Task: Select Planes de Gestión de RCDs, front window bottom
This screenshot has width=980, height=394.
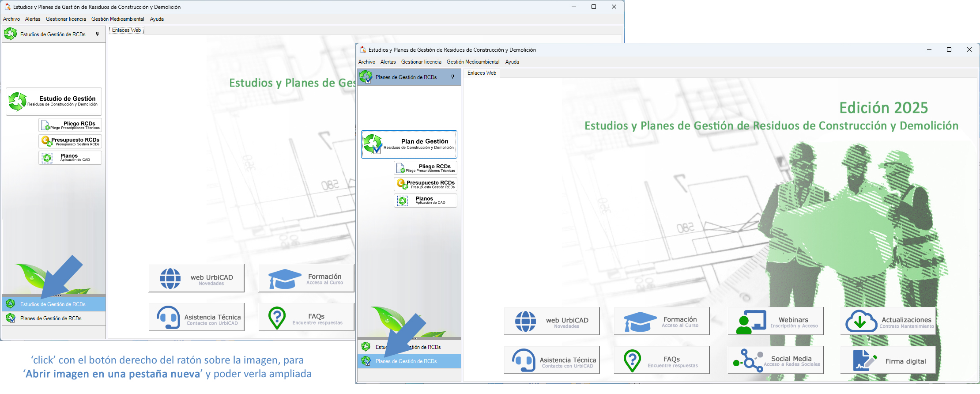Action: (x=409, y=361)
